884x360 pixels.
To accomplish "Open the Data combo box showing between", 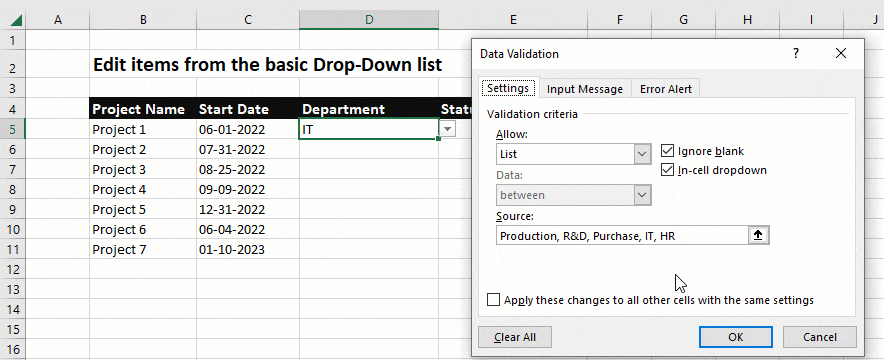I will [574, 195].
